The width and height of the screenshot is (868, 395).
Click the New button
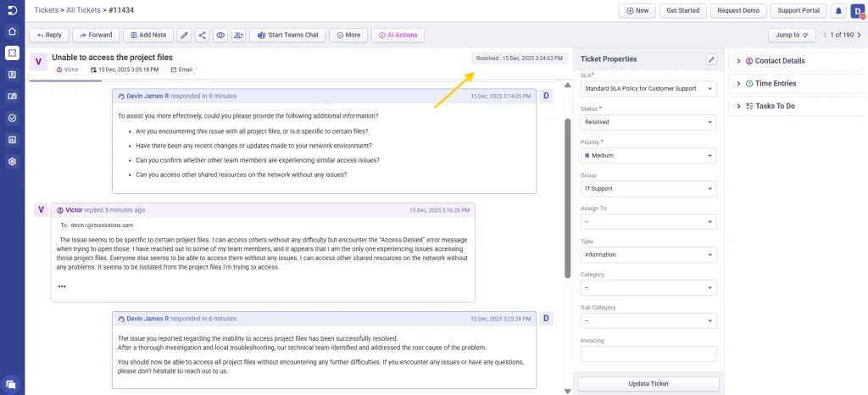(637, 10)
